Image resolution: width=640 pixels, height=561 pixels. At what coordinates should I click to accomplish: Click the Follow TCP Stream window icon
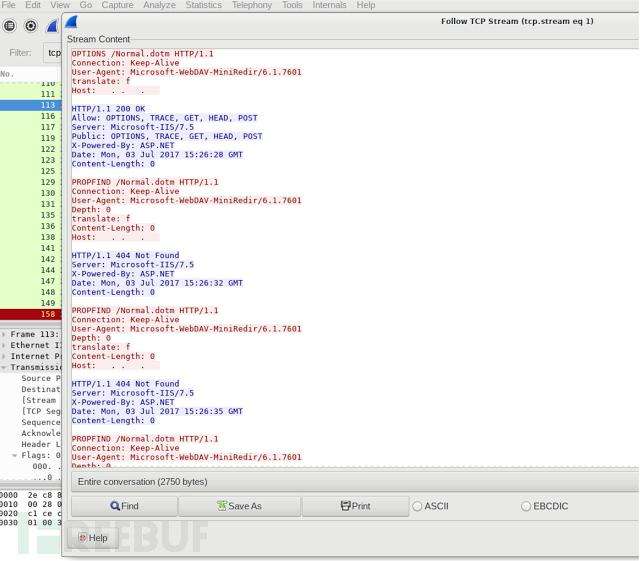[72, 22]
